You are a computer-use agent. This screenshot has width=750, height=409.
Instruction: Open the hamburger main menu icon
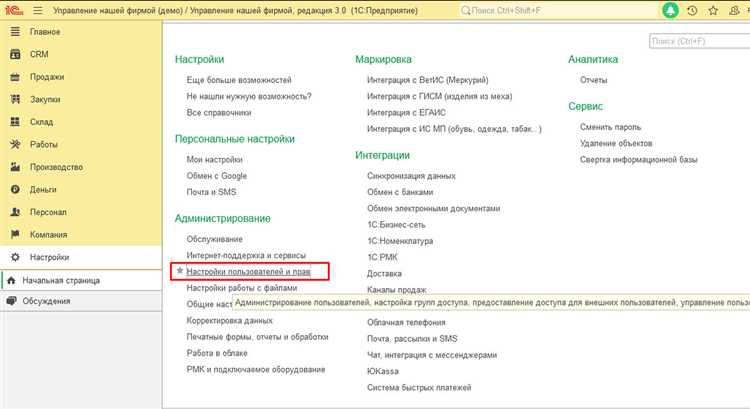[x=38, y=10]
